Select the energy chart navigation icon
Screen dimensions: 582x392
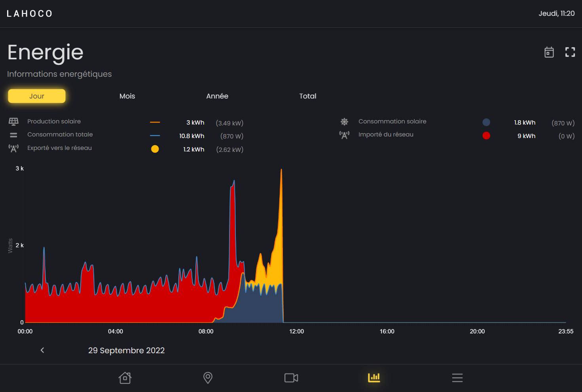click(374, 378)
